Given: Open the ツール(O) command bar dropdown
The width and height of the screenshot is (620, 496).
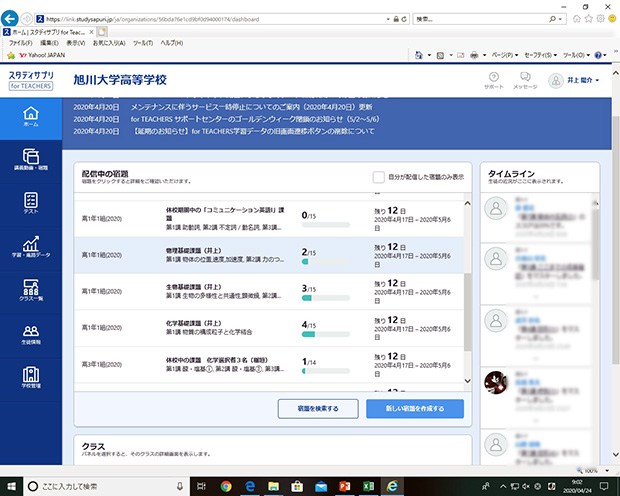Looking at the screenshot, I should [x=577, y=55].
